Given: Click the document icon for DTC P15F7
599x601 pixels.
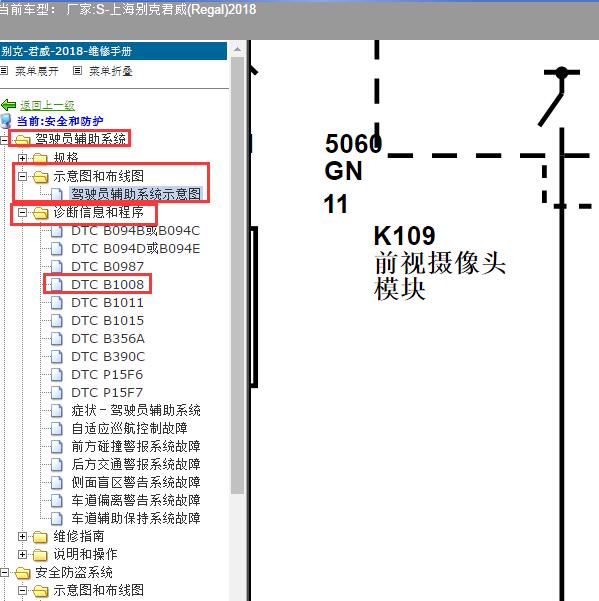Looking at the screenshot, I should pos(57,393).
